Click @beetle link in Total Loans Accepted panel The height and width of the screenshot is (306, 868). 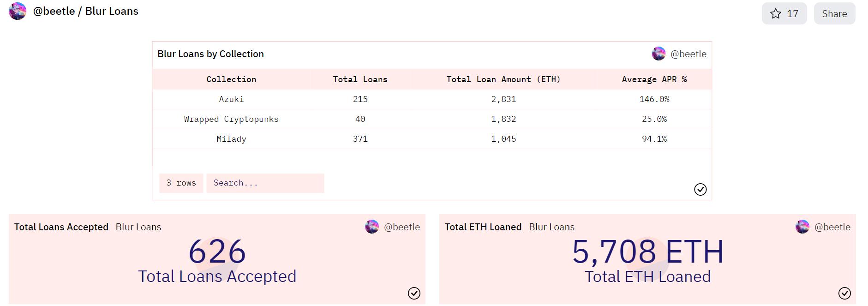402,227
